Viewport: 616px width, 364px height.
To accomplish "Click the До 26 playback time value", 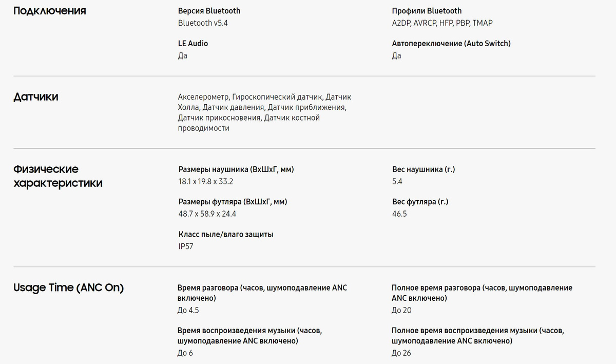I will tap(401, 353).
